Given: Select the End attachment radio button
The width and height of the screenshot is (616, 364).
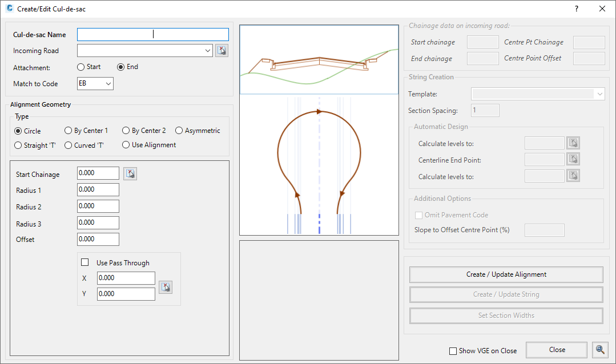Looking at the screenshot, I should [121, 67].
